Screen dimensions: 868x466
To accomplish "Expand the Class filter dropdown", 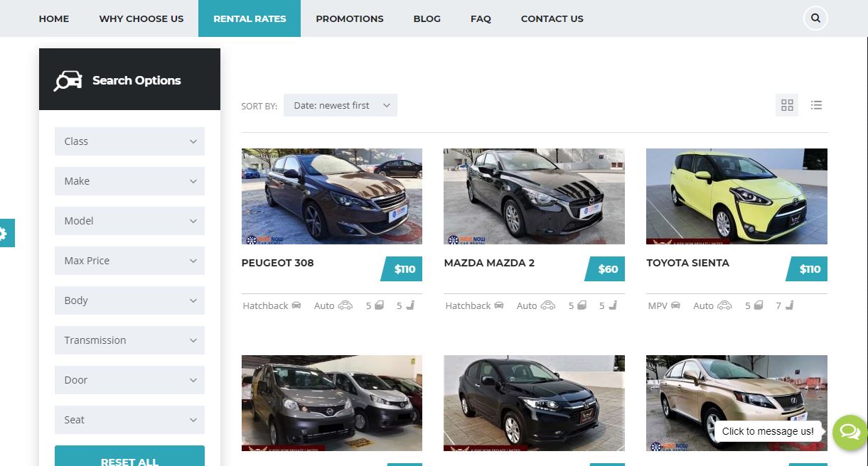I will [129, 141].
